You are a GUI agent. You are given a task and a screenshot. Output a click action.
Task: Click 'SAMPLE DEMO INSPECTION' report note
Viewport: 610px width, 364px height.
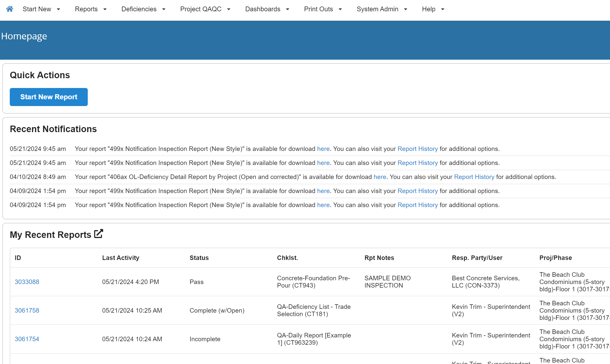pos(387,282)
